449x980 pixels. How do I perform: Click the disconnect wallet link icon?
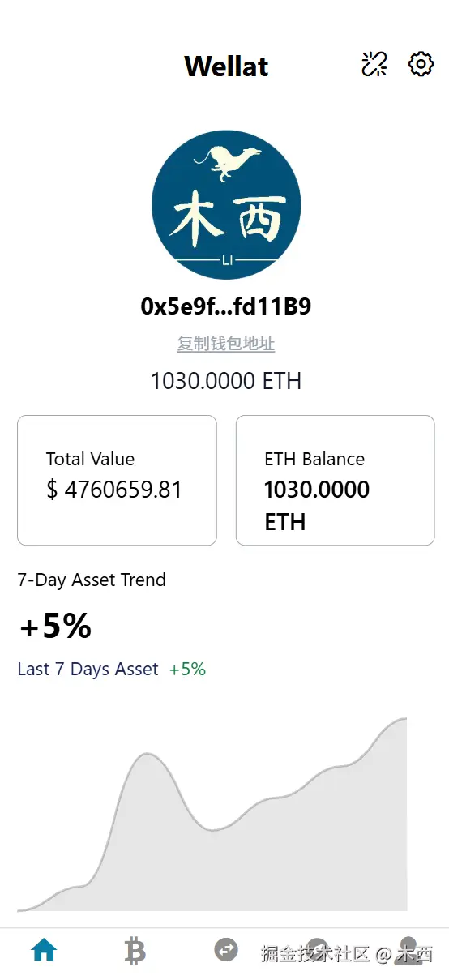pos(374,64)
